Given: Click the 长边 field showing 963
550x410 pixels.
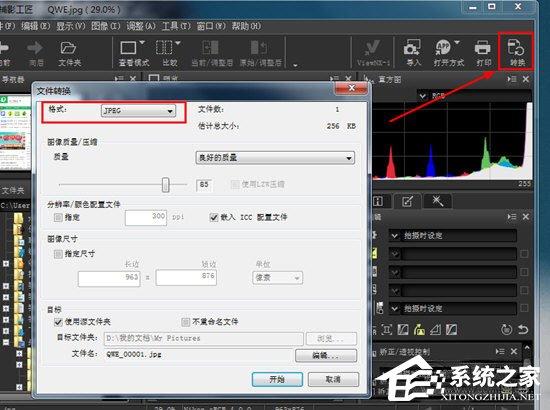Looking at the screenshot, I should click(109, 278).
